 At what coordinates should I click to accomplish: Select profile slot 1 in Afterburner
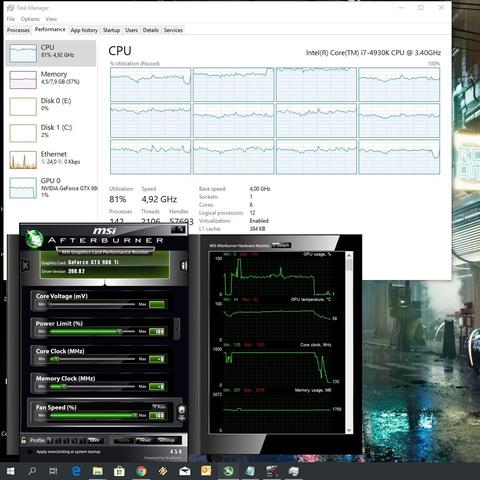(50, 440)
